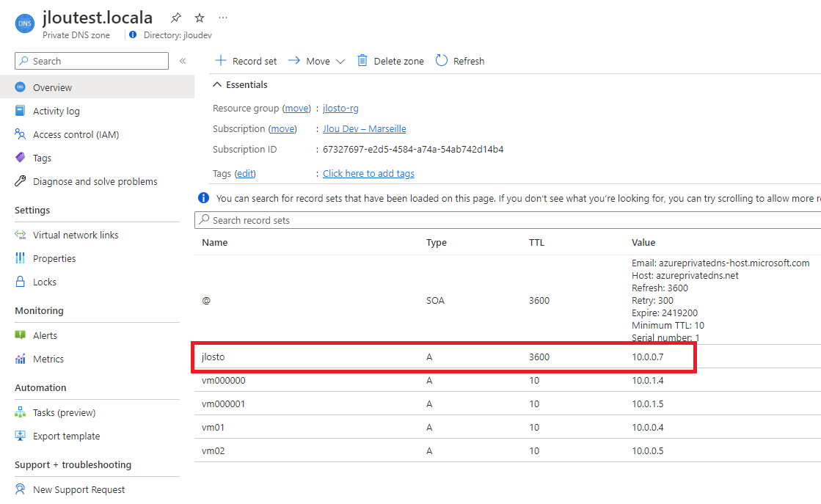
Task: Click the Alerts icon in Monitoring
Action: point(20,335)
